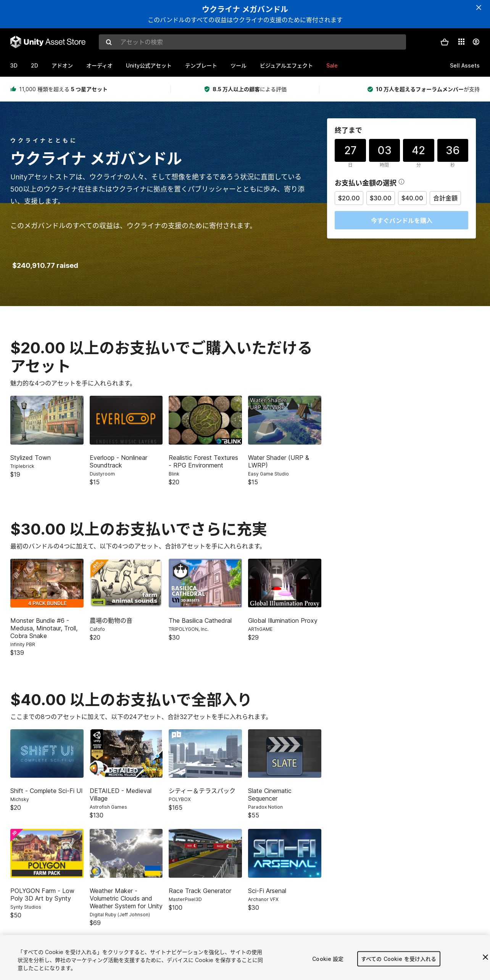Click The Basilica Cathedral title link
The height and width of the screenshot is (980, 490).
click(x=200, y=621)
